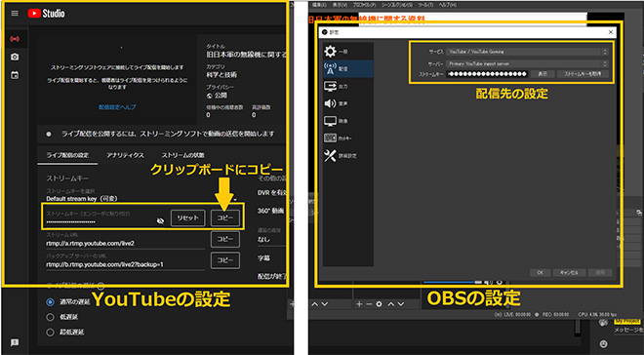Move source down in OBS sources toolbar
Viewport: 644px width, 355px height.
pos(401,304)
